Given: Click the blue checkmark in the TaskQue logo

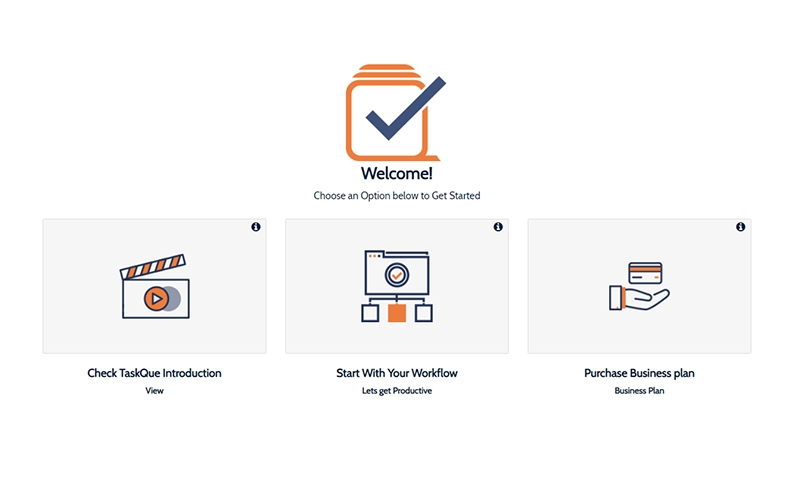Looking at the screenshot, I should (406, 108).
